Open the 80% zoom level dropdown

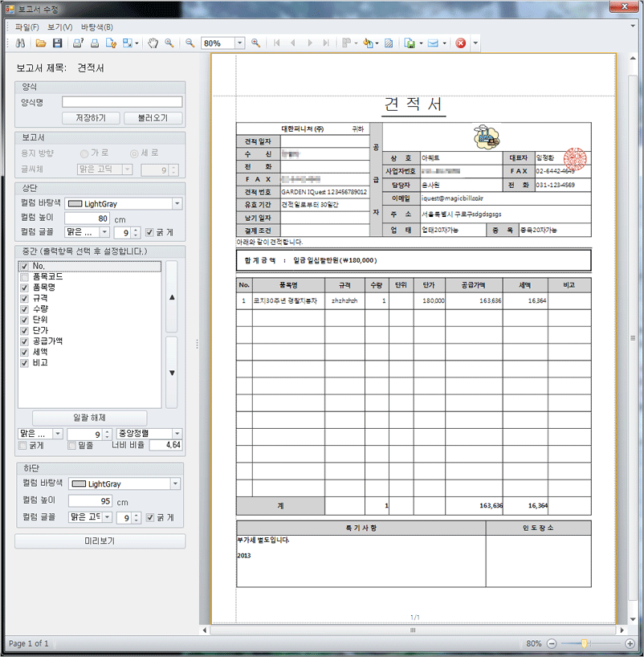pos(239,43)
